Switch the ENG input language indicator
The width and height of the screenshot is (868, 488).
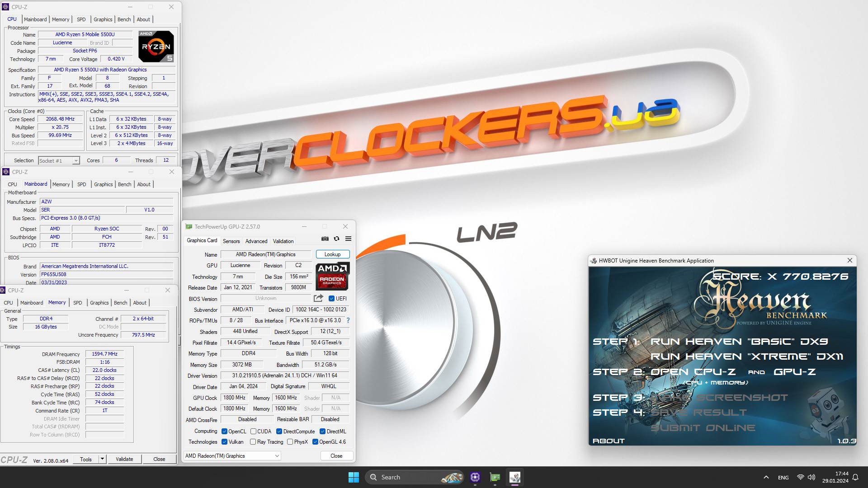pos(783,478)
